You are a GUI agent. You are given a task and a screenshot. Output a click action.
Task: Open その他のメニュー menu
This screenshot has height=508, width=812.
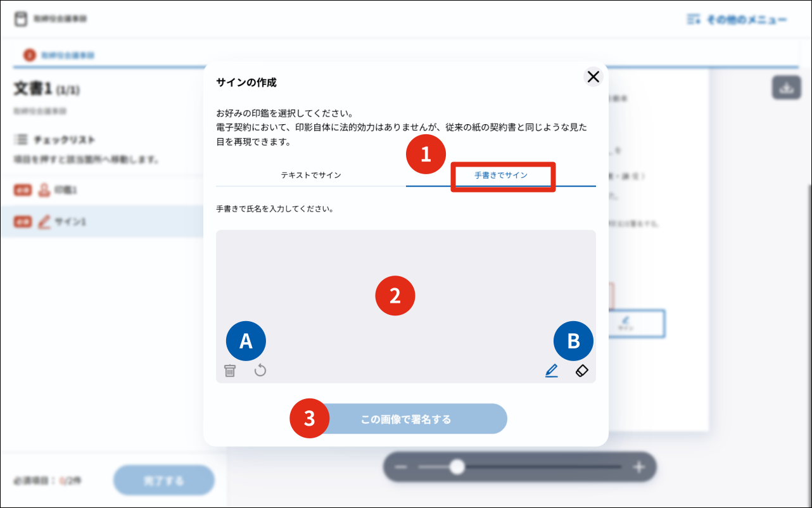(737, 20)
